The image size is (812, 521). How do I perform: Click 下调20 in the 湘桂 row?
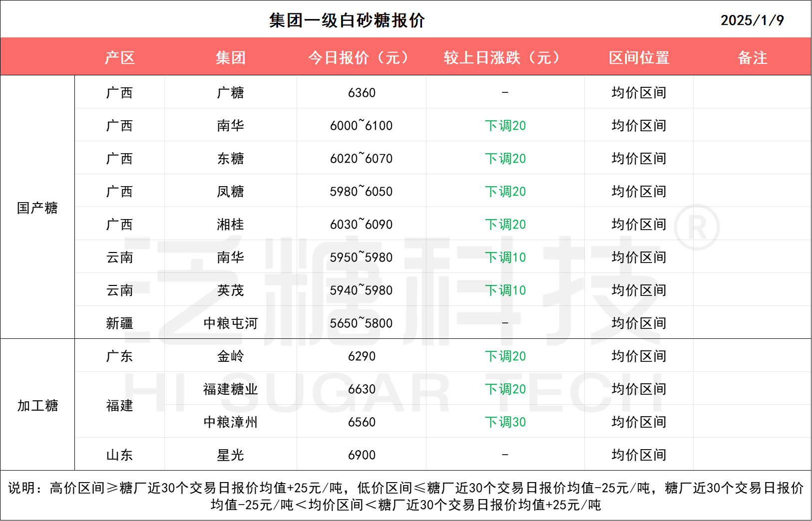[x=505, y=224]
